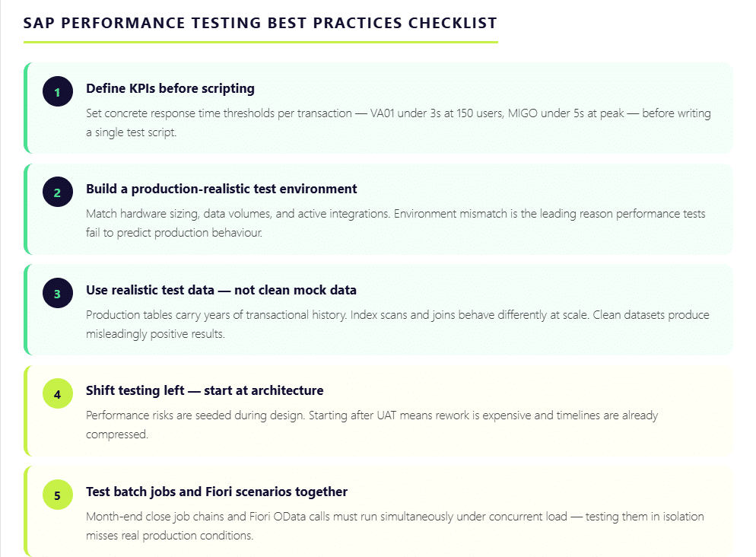Click the number 1 circle badge
The image size is (756, 557).
tap(57, 92)
